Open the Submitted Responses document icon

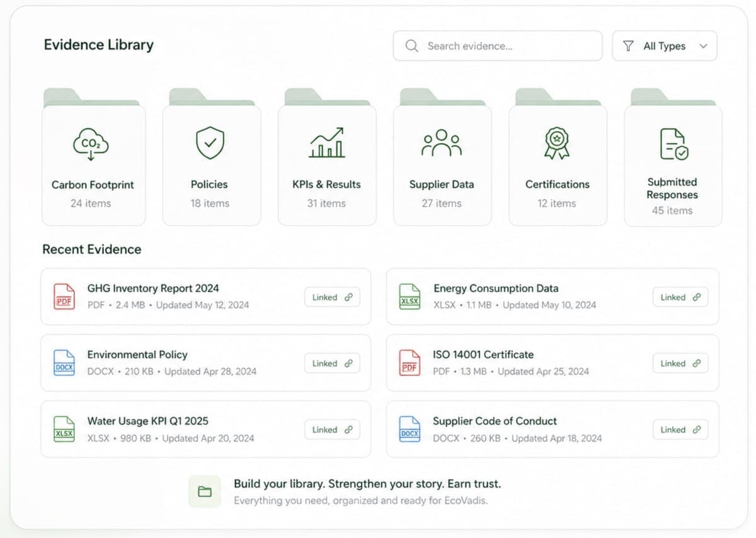673,144
